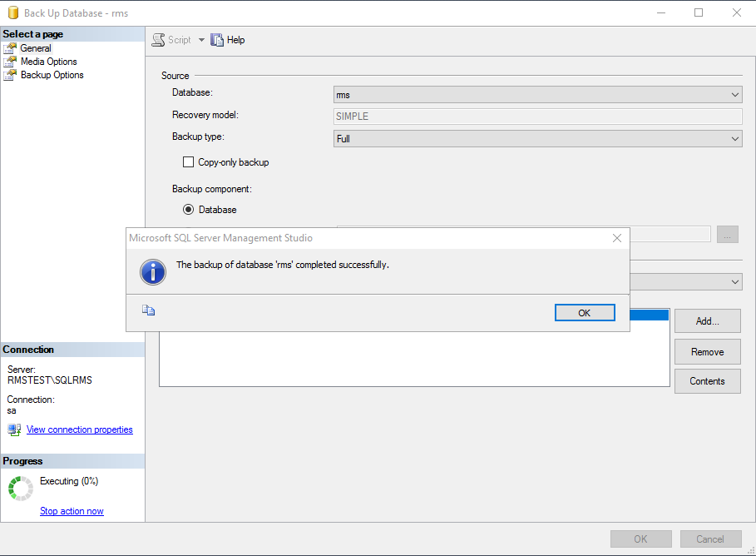
Task: Select the Media Options page
Action: (49, 62)
